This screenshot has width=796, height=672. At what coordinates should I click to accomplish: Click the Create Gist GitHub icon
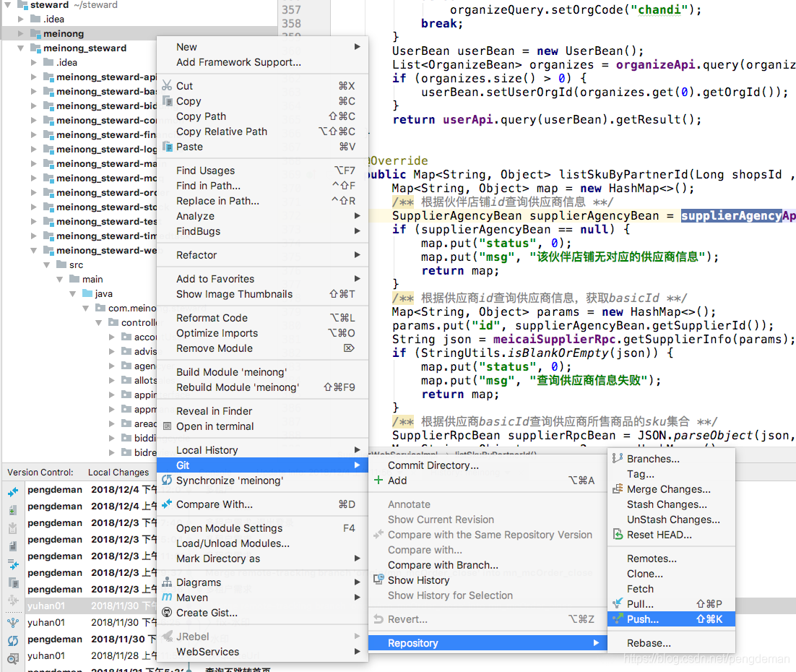(x=167, y=613)
